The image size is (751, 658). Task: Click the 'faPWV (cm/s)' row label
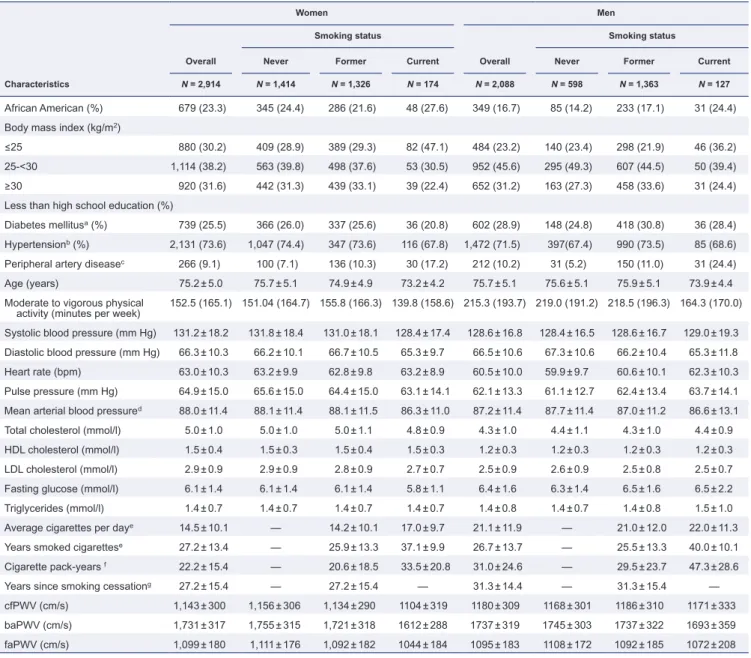[x=36, y=645]
